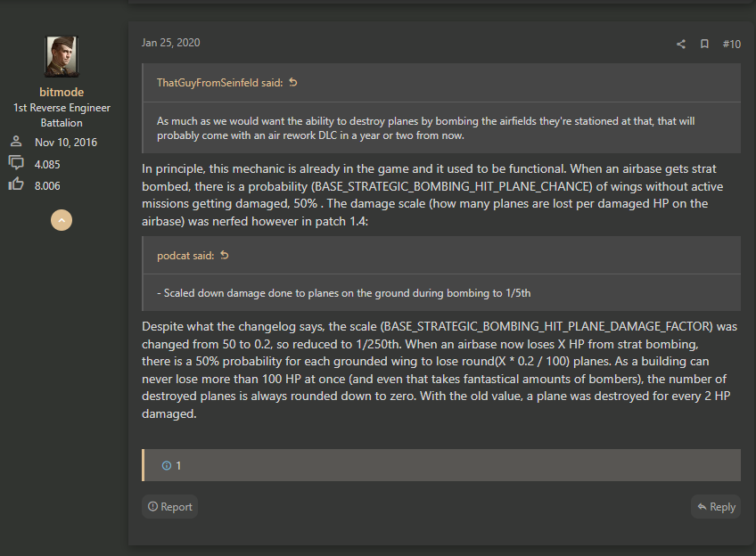This screenshot has width=756, height=556.
Task: Open bitmode's user profile name link
Action: point(62,92)
